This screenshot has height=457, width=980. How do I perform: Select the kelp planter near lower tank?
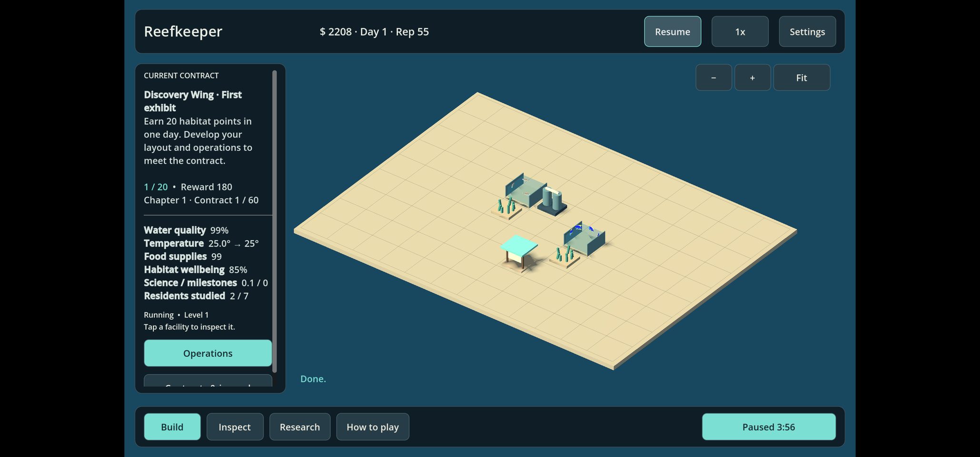click(x=564, y=257)
